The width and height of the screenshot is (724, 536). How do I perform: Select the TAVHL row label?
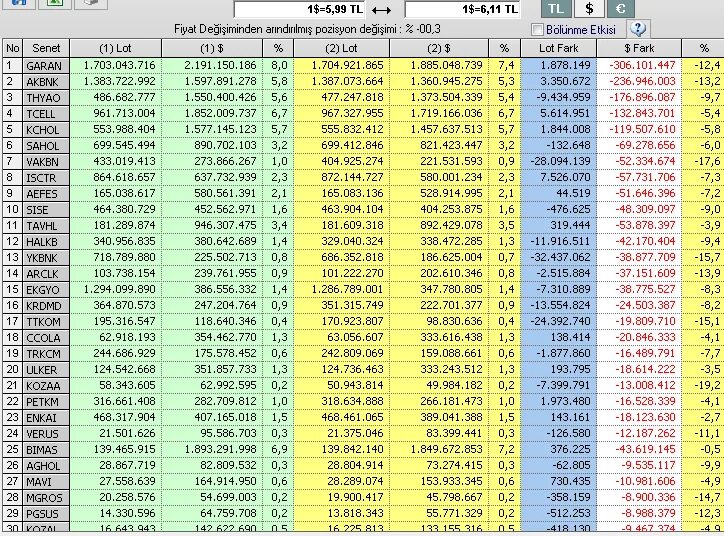click(46, 226)
